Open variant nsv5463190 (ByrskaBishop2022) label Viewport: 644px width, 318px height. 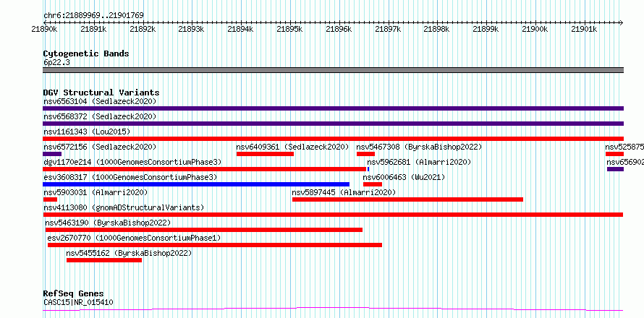coord(108,223)
